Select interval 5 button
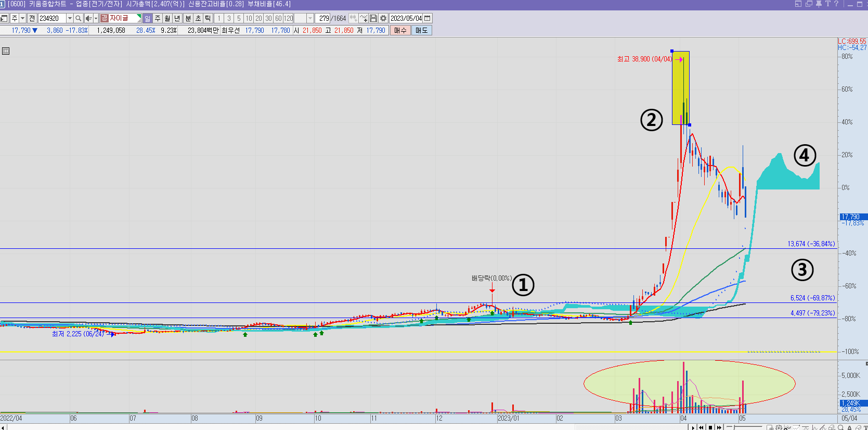The height and width of the screenshot is (430, 868). pos(239,18)
